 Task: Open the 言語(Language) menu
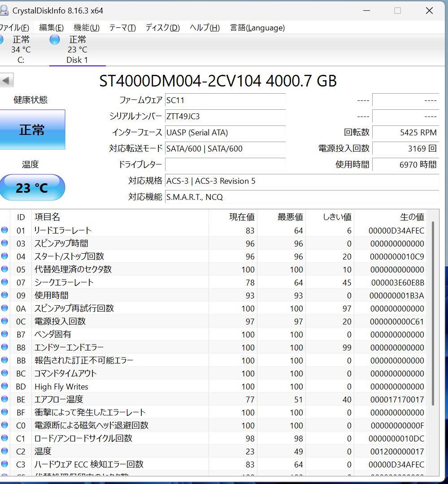257,28
